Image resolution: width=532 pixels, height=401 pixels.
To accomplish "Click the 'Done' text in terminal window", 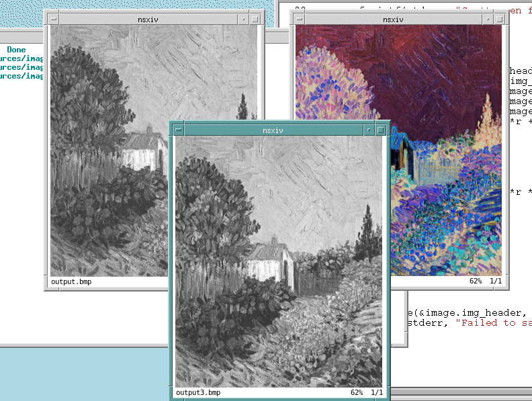I will [x=16, y=50].
